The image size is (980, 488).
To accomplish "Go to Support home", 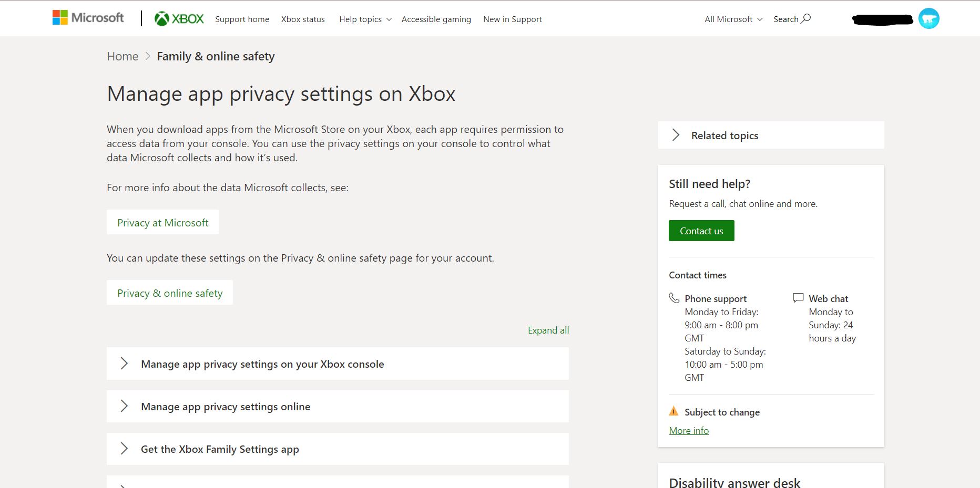I will (x=242, y=19).
